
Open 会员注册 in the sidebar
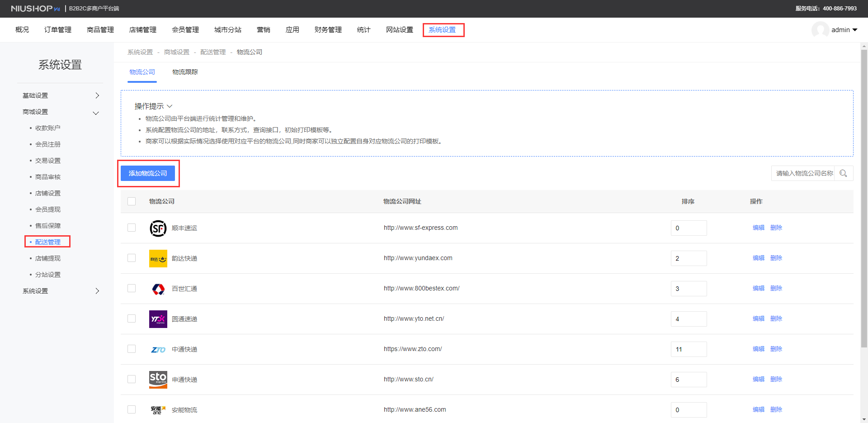pos(48,144)
